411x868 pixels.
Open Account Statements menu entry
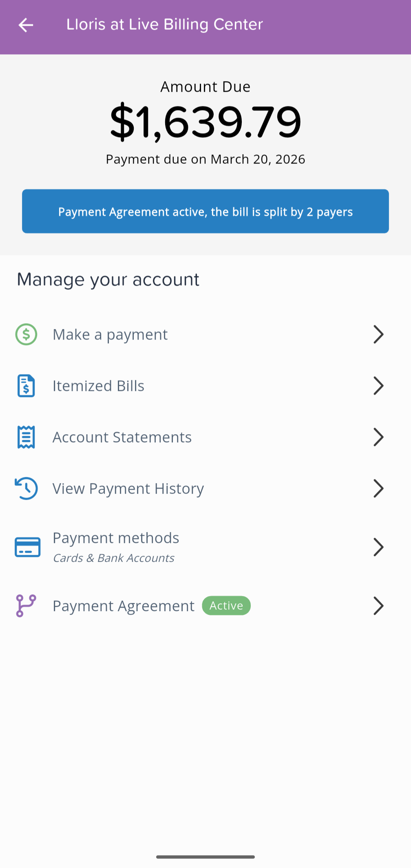(x=122, y=437)
